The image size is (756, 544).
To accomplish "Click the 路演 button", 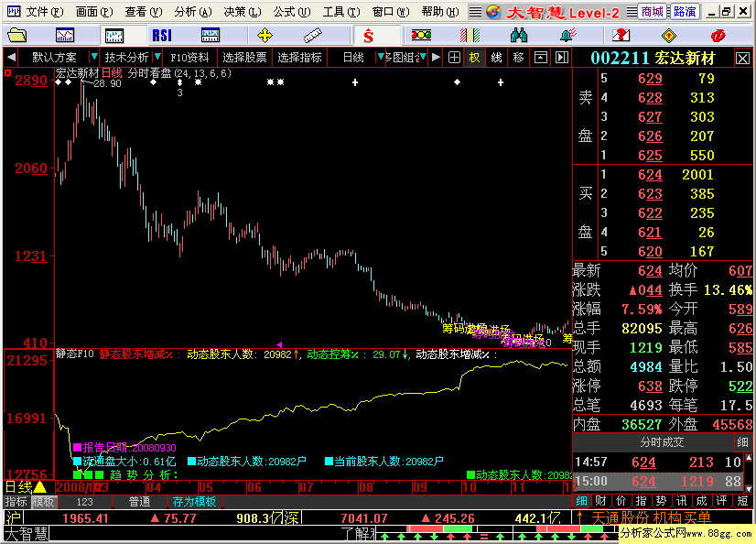I will 685,12.
